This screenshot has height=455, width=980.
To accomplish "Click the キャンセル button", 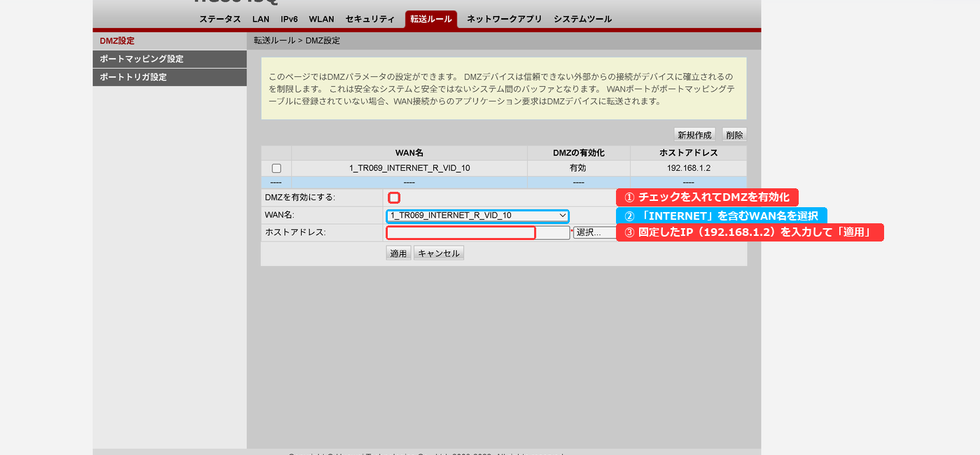I will (439, 253).
